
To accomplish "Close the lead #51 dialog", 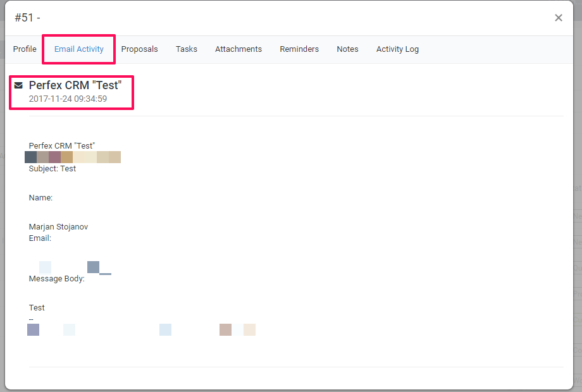I will [x=558, y=18].
